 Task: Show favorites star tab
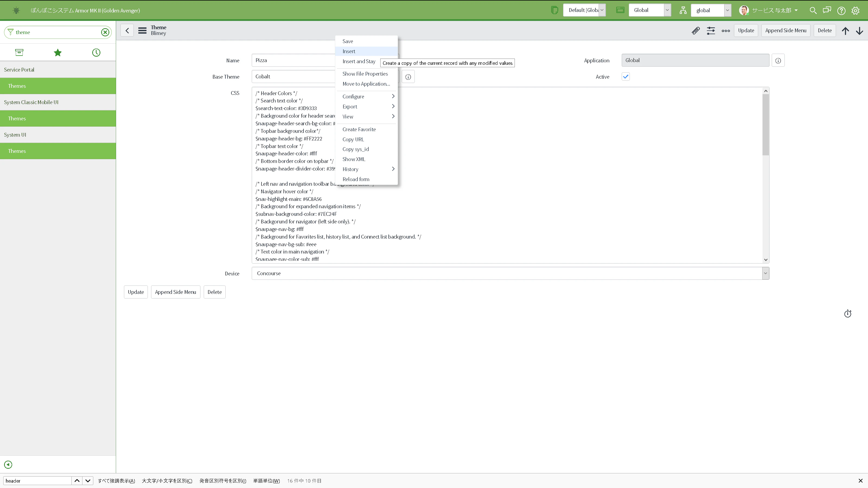pos(58,52)
